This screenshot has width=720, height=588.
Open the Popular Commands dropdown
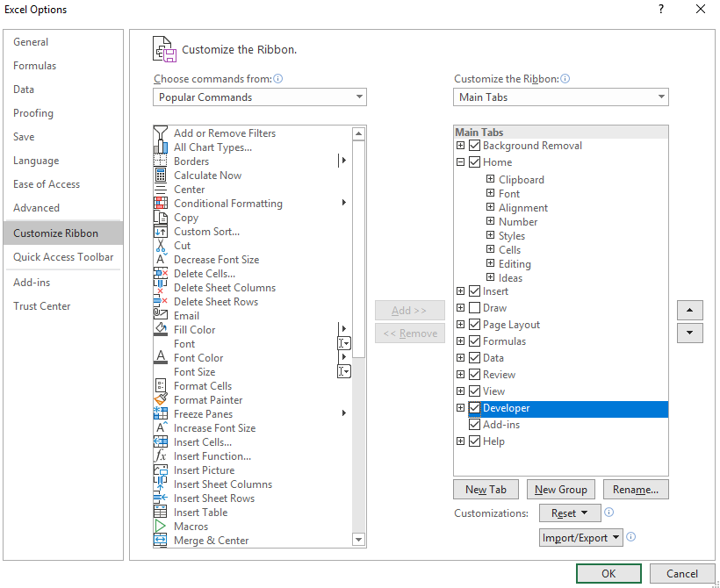pyautogui.click(x=259, y=97)
